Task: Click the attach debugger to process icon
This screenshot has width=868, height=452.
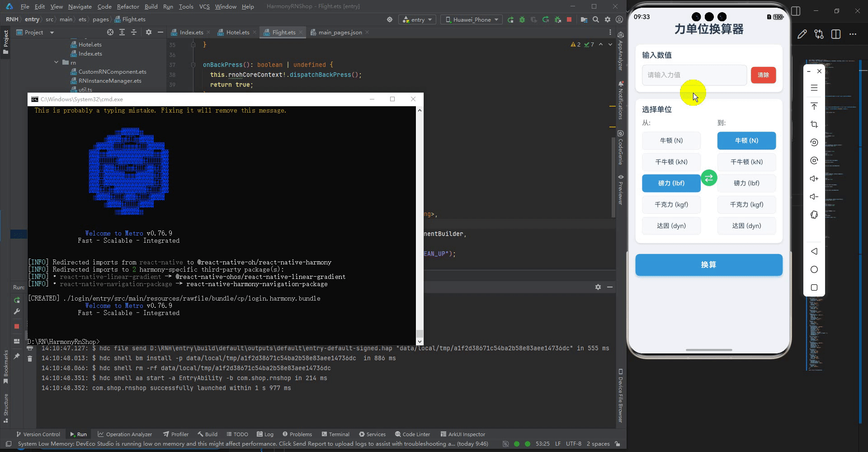Action: (557, 20)
